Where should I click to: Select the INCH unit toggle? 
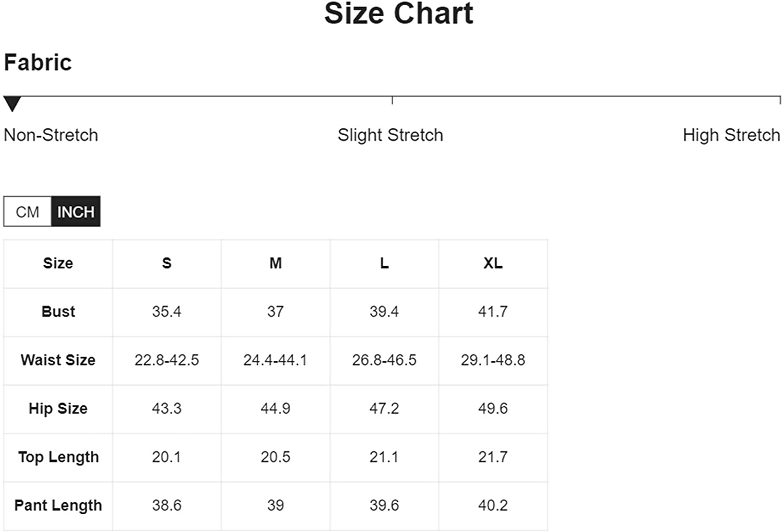coord(76,211)
